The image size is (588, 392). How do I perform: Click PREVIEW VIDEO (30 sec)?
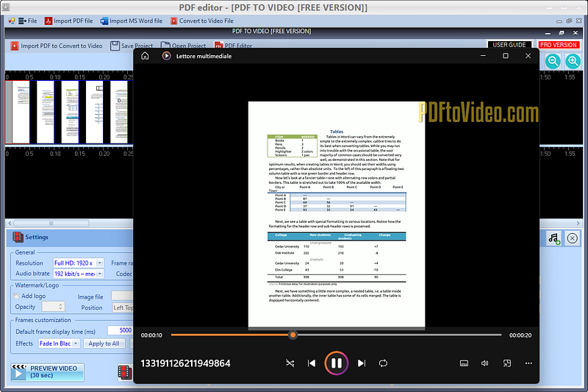click(x=47, y=372)
